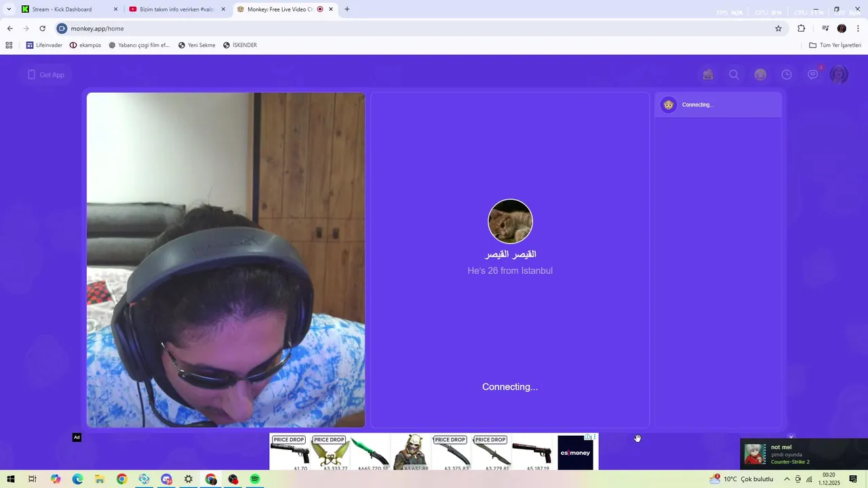This screenshot has width=868, height=488.
Task: Open Task View on taskbar
Action: (x=33, y=479)
